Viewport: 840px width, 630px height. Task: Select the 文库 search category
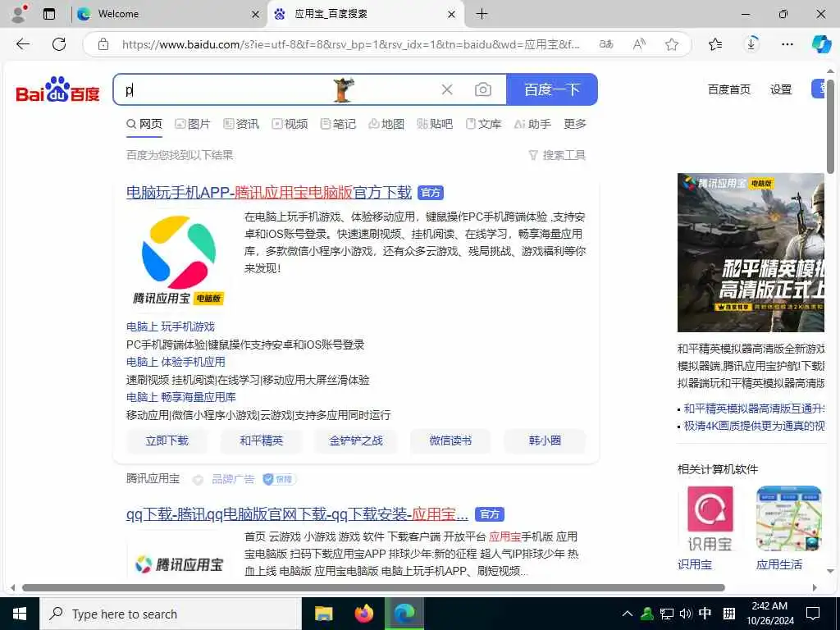coord(483,125)
